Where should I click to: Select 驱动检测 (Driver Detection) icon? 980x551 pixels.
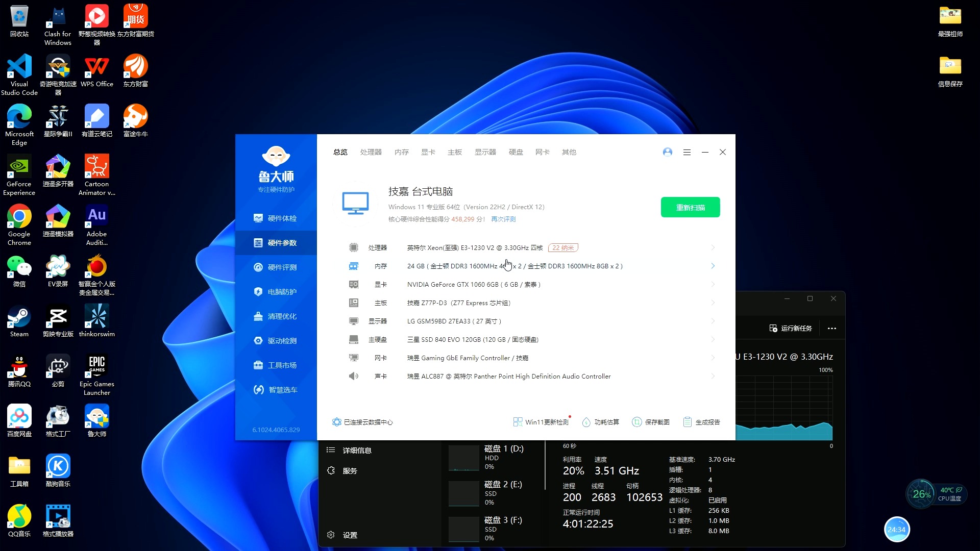coord(258,340)
